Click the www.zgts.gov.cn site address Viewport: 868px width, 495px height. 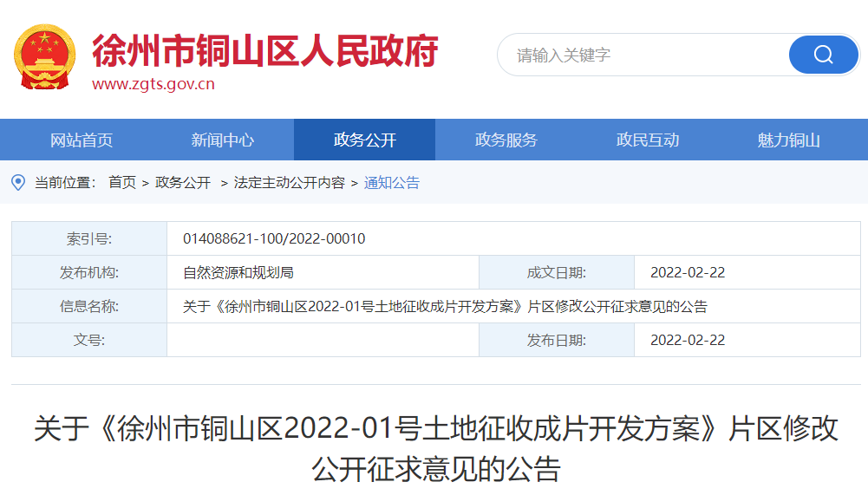tap(153, 84)
